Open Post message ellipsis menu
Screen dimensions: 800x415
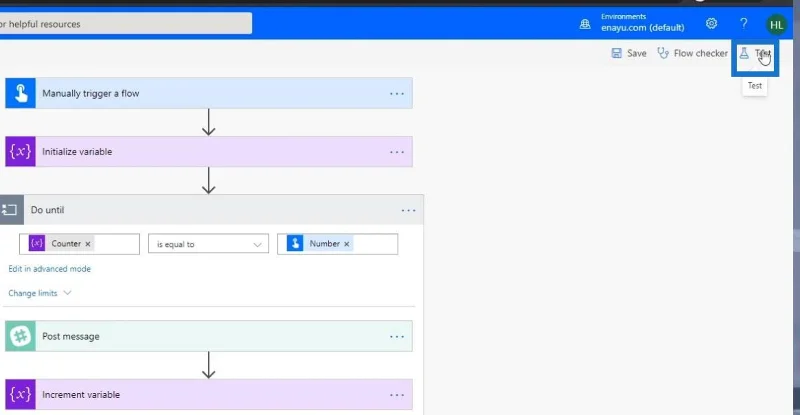(396, 337)
